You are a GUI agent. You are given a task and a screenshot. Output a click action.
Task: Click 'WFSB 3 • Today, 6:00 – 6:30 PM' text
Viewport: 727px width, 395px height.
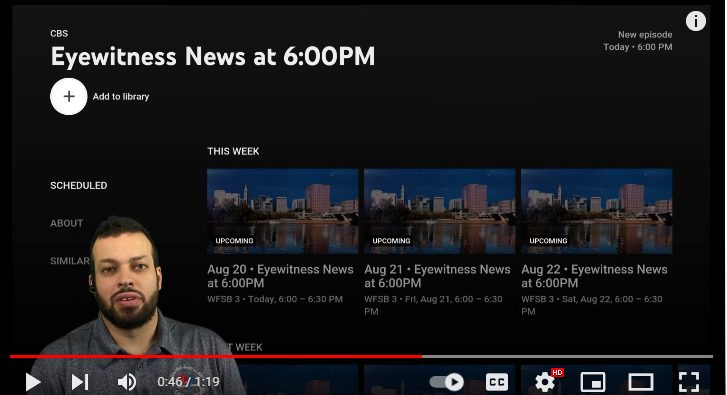[x=275, y=299]
